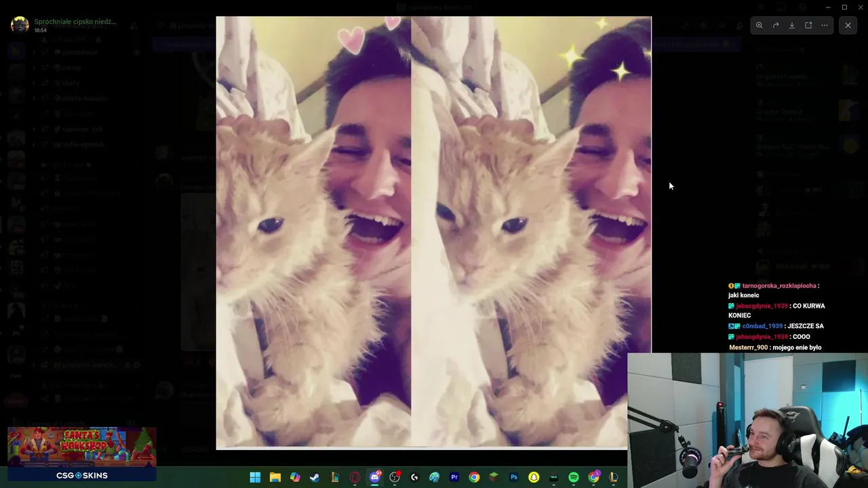Switch to Discord in the taskbar
Screen dimensions: 868x488
click(x=374, y=477)
